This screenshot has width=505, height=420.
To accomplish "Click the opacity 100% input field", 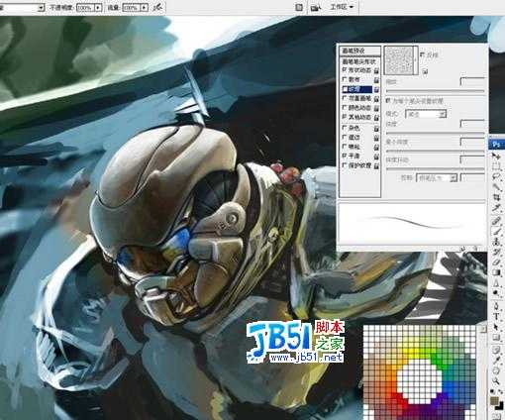I will (85, 7).
